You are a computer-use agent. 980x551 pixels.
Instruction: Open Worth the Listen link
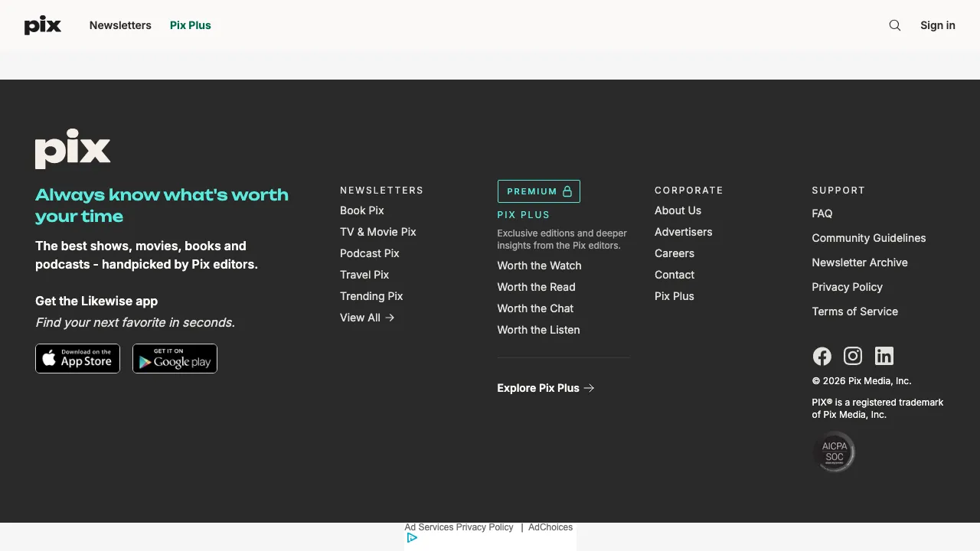(538, 330)
